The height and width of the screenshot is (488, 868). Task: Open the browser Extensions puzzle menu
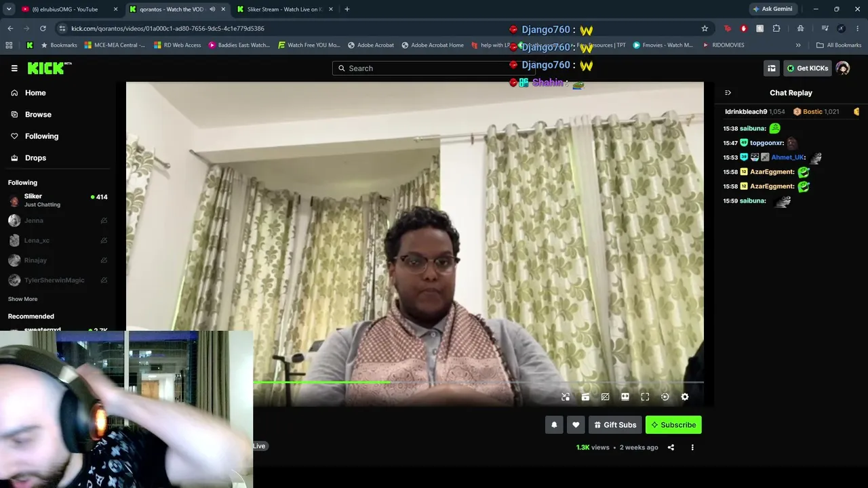pyautogui.click(x=776, y=28)
